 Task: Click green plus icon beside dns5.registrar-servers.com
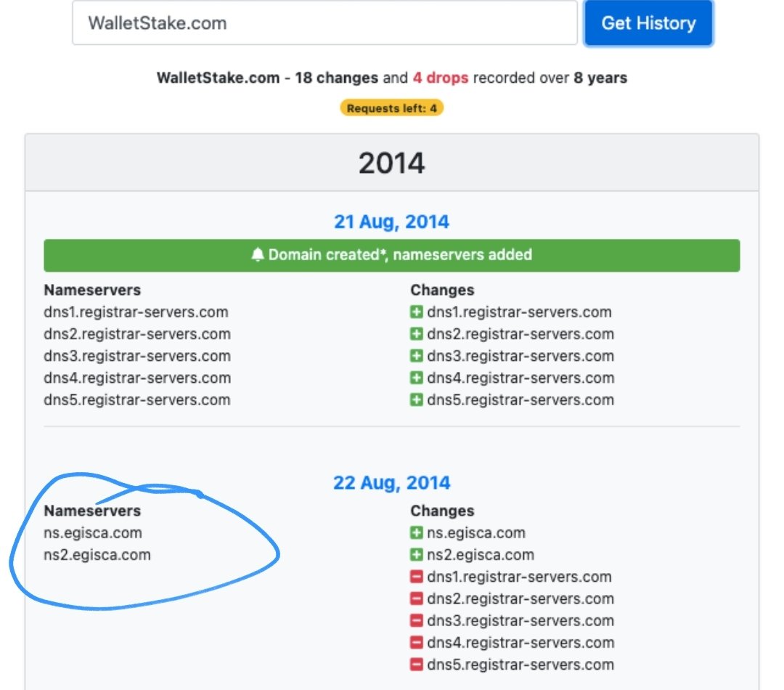point(417,399)
